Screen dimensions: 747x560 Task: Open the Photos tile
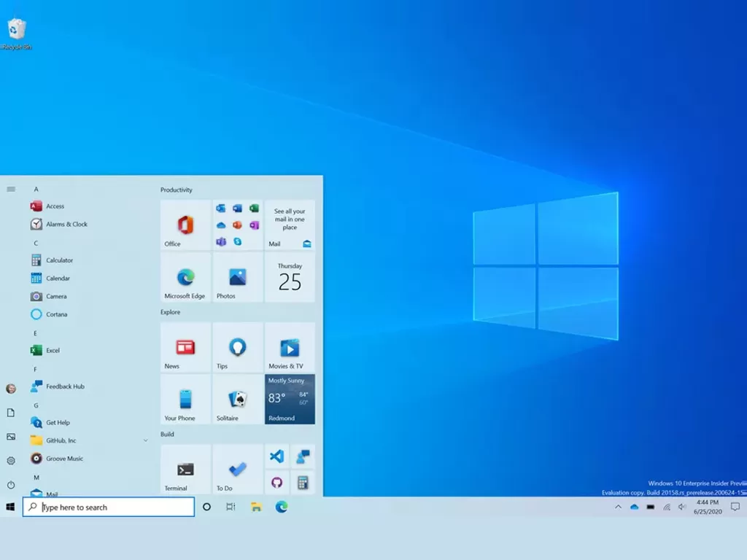[x=238, y=277]
